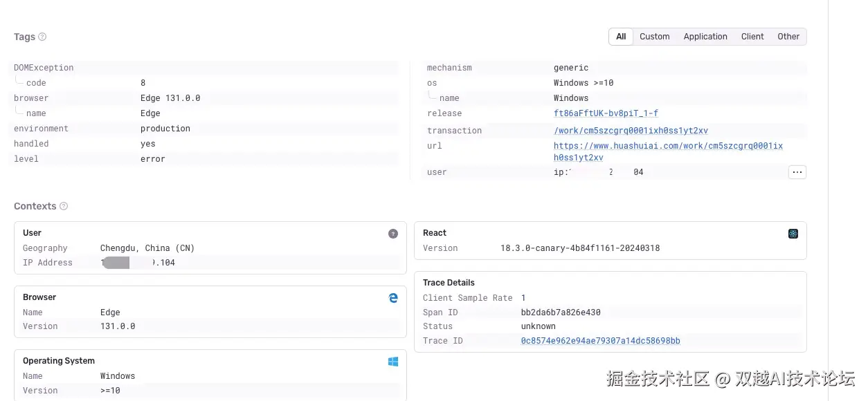Open the huashuiai.com URL link

(x=668, y=146)
